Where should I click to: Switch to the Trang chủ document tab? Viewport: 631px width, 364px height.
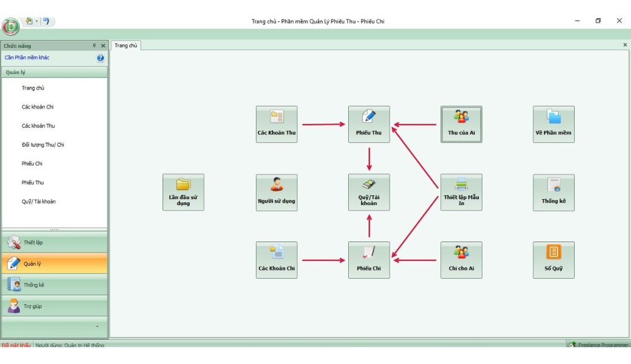(126, 45)
